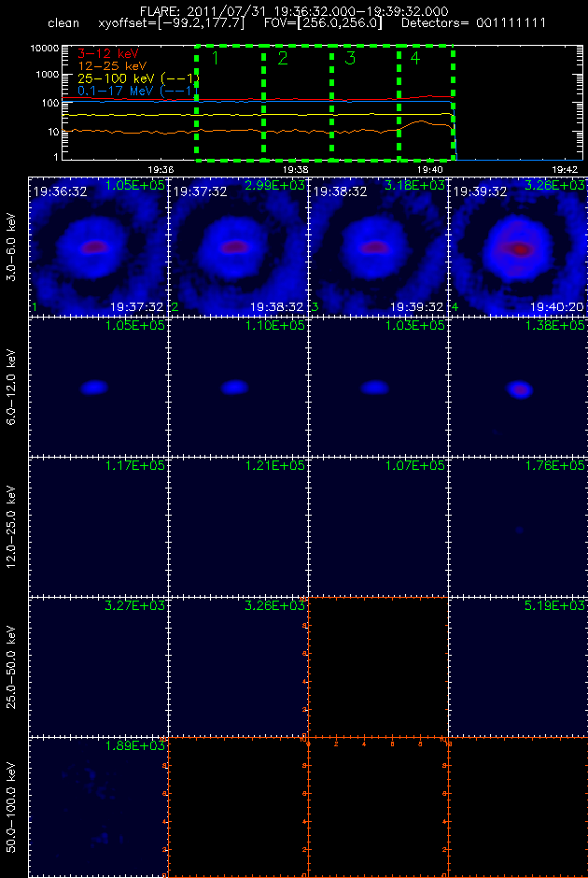Click the 2.99E+03 peak value
This screenshot has width=588, height=878.
point(275,185)
